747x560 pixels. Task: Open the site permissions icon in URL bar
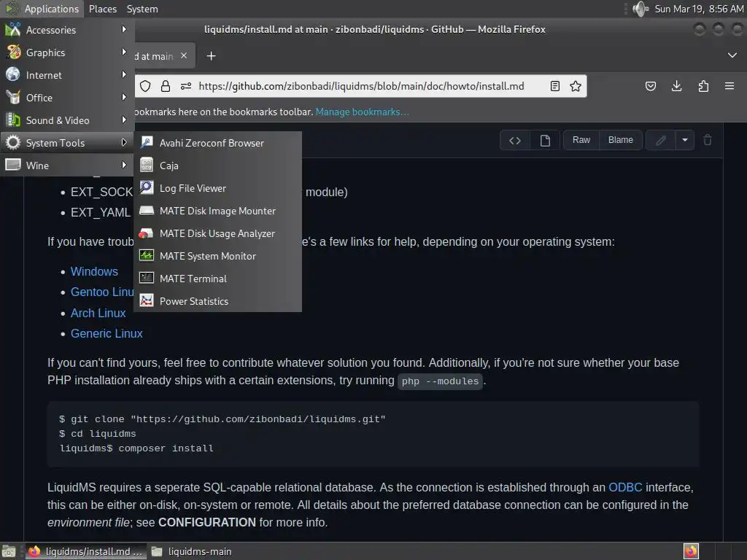[x=186, y=86]
